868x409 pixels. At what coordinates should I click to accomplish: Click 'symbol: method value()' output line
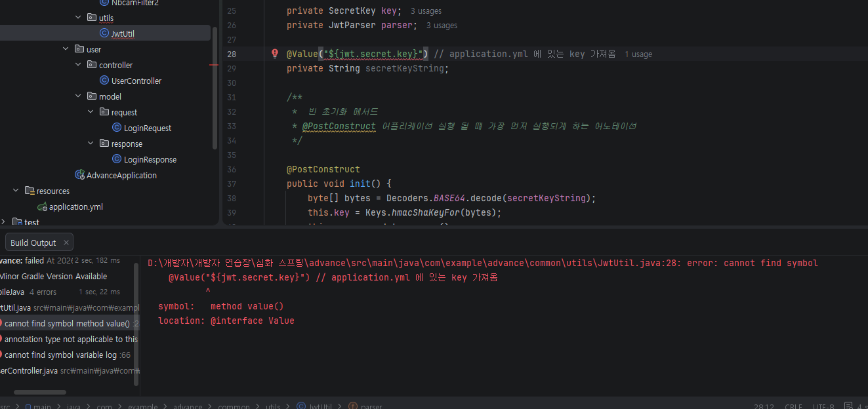click(221, 306)
